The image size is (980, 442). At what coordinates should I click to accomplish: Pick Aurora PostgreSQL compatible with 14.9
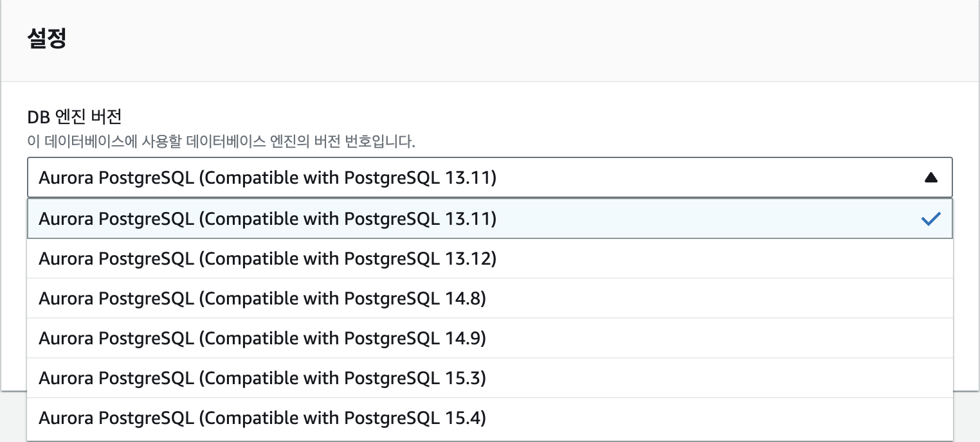point(262,339)
